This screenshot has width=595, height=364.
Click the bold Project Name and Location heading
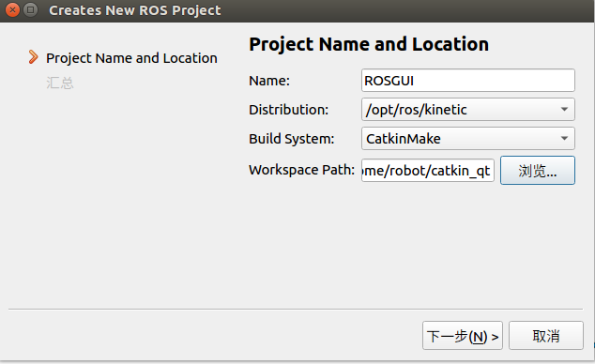(x=369, y=44)
